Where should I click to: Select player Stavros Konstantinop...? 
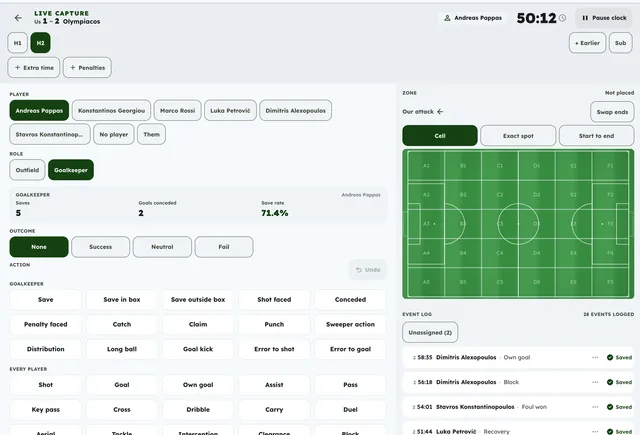coord(50,134)
